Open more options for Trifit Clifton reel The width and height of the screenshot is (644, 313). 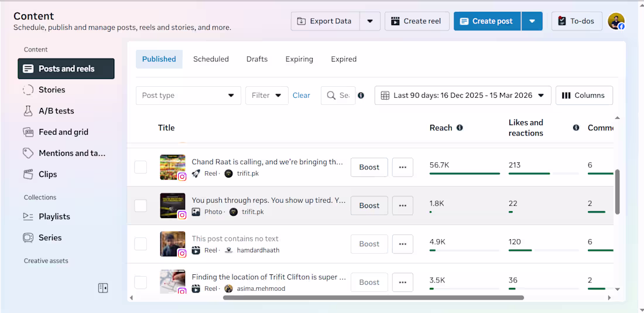click(x=403, y=282)
